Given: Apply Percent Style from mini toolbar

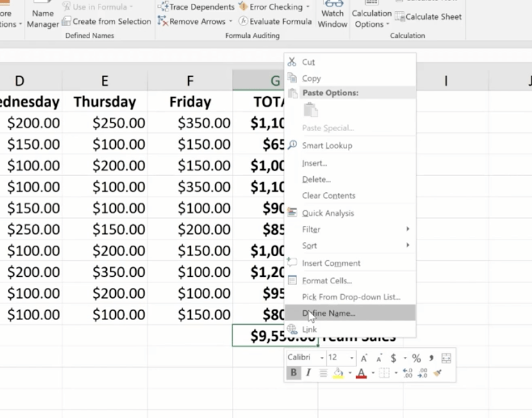Looking at the screenshot, I should click(416, 358).
